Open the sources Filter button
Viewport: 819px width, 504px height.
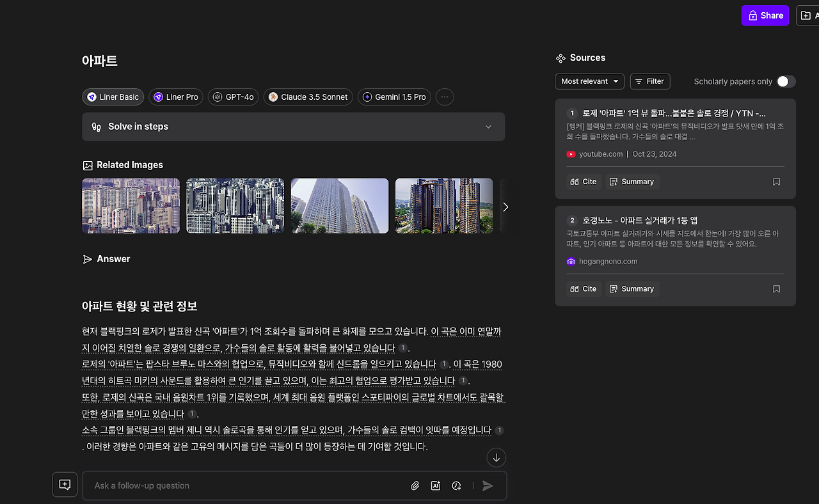(650, 81)
